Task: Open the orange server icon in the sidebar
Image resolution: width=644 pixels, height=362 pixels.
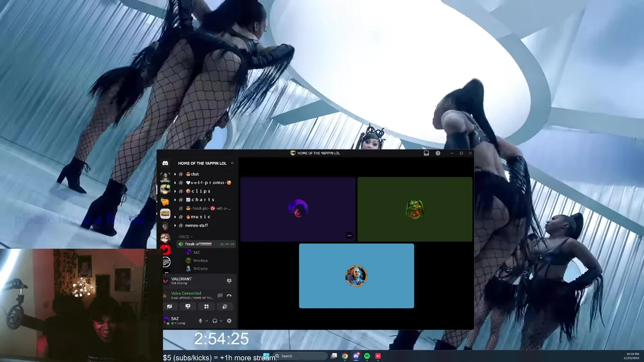Action: tap(165, 201)
